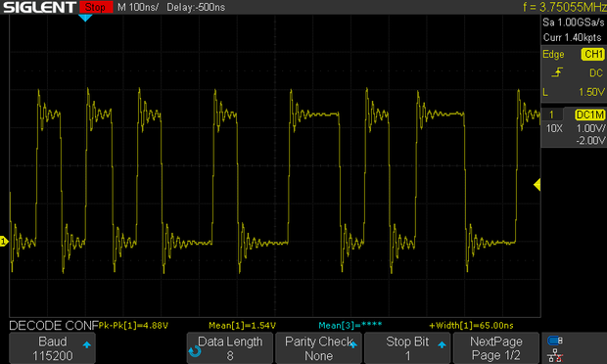This screenshot has height=364, width=607.
Task: Expand the Parity Check None option
Action: pyautogui.click(x=318, y=348)
